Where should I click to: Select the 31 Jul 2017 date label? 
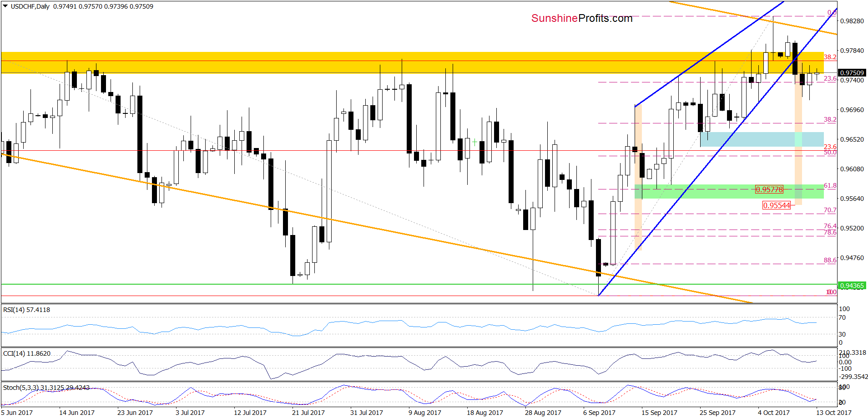[367, 413]
